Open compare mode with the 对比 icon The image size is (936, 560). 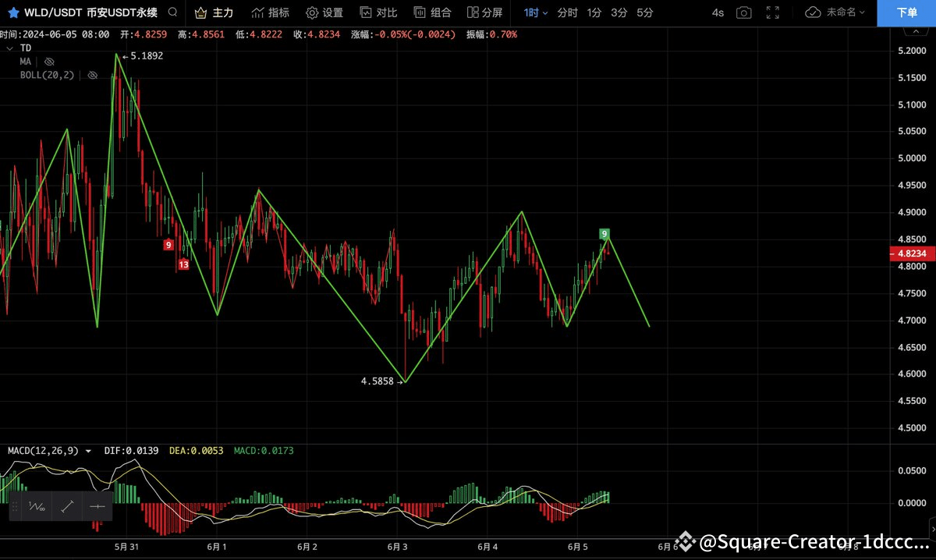[x=374, y=12]
